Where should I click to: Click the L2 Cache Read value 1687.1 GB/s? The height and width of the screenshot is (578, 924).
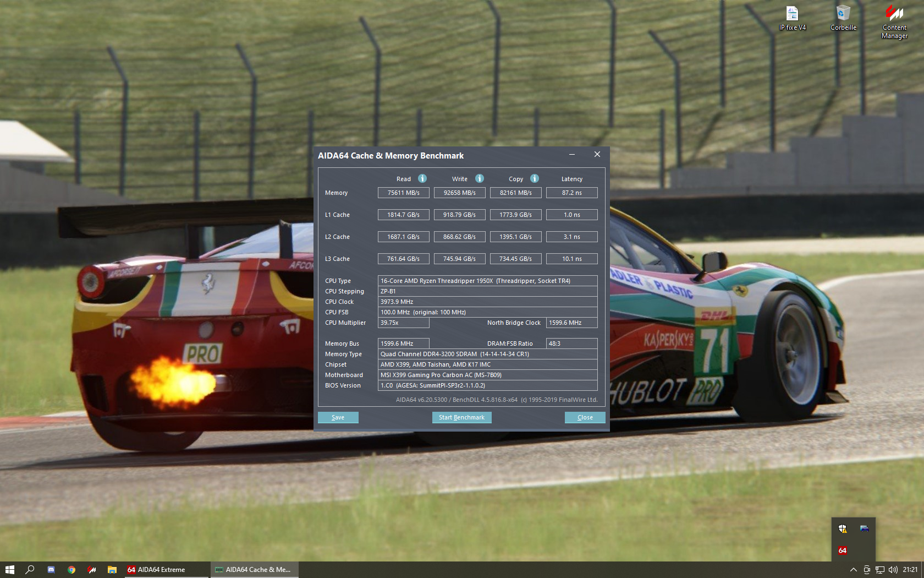tap(404, 237)
